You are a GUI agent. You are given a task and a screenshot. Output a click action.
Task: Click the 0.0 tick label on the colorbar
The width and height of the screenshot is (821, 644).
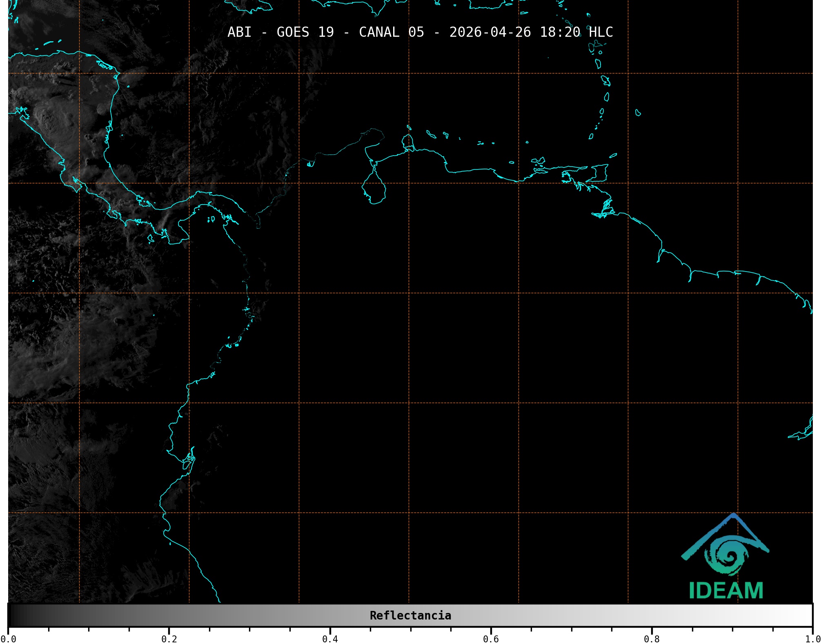[x=8, y=639]
